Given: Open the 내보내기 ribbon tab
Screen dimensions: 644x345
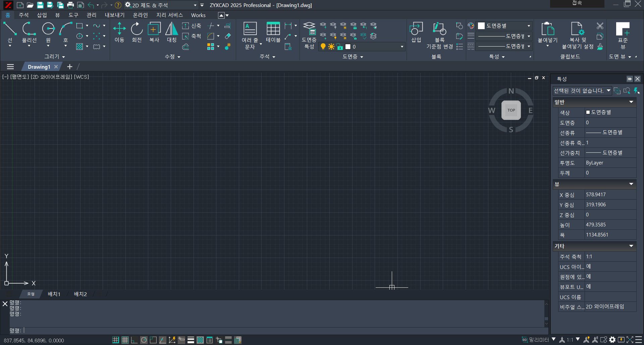Looking at the screenshot, I should (115, 15).
